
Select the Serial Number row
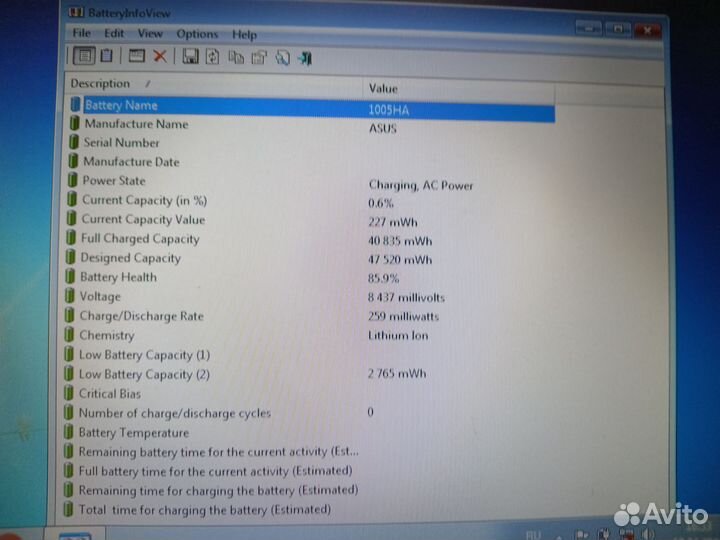(x=312, y=143)
